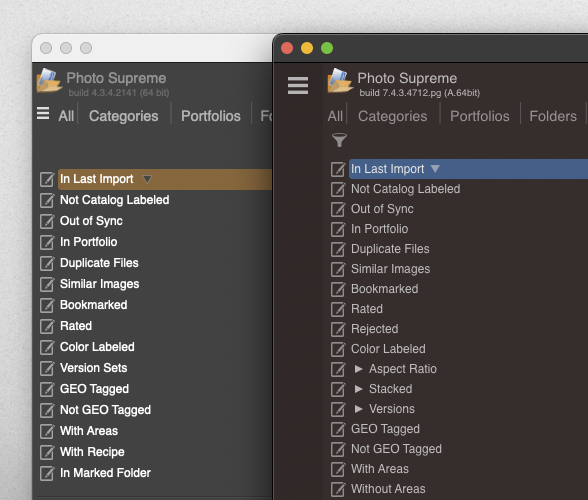Click the edit icon beside Not Catalog Labeled in the left window
The image size is (588, 500).
47,200
